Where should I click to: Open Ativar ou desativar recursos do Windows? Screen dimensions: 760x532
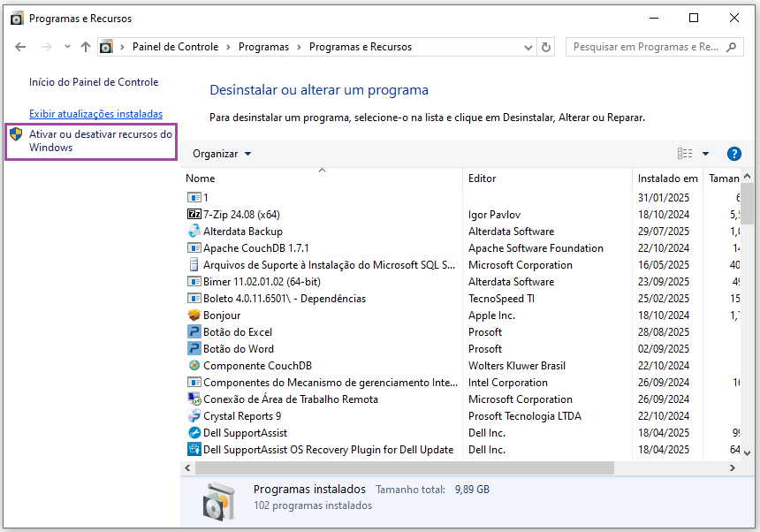coord(101,141)
